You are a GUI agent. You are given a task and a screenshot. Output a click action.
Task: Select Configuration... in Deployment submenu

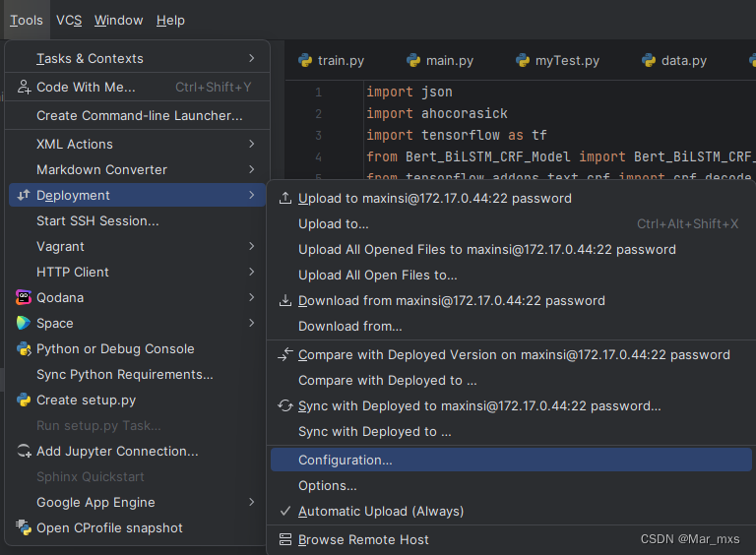click(x=346, y=460)
